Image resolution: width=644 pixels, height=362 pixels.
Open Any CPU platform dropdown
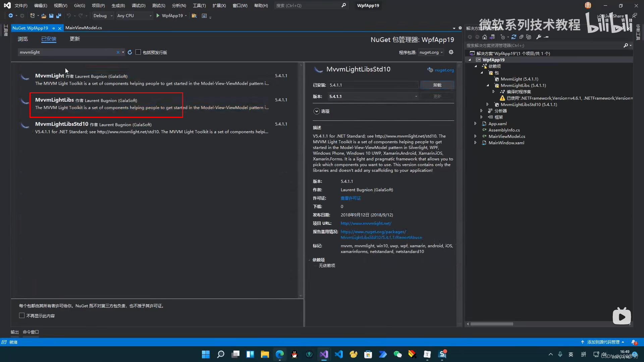pyautogui.click(x=134, y=16)
